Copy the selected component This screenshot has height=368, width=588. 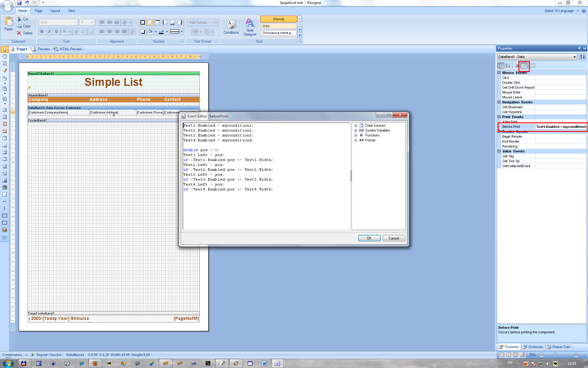[x=24, y=26]
